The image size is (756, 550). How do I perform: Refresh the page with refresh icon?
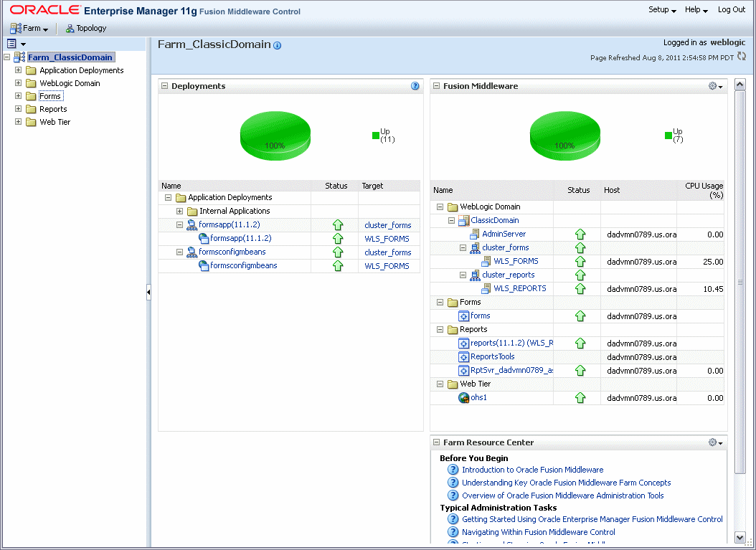[742, 57]
